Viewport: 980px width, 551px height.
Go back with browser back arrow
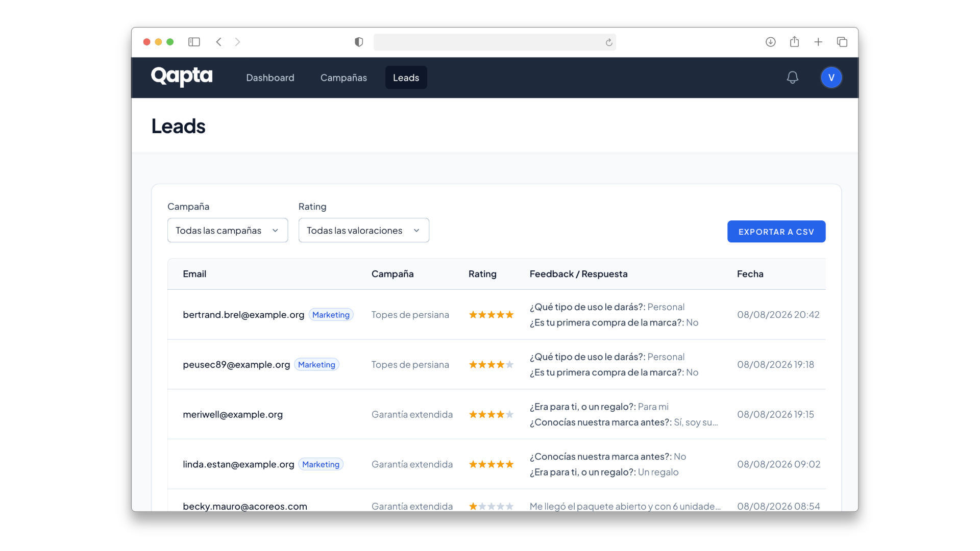tap(218, 42)
